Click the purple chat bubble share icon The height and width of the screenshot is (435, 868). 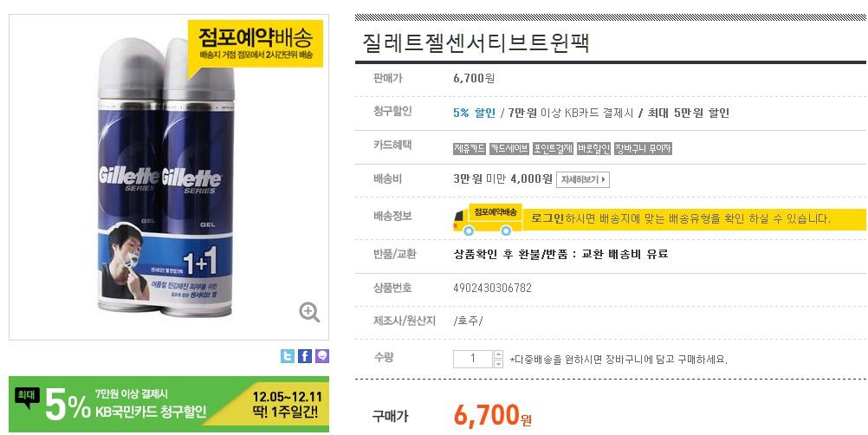click(322, 356)
